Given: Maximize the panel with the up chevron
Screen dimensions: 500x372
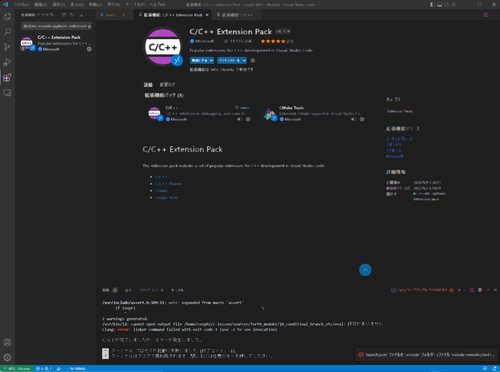Looking at the screenshot, I should point(488,290).
